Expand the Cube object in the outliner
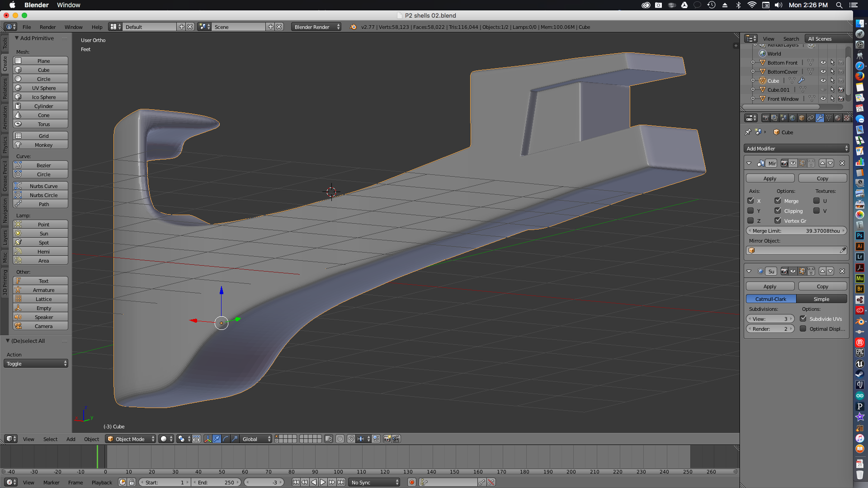This screenshot has height=488, width=868. (x=753, y=80)
